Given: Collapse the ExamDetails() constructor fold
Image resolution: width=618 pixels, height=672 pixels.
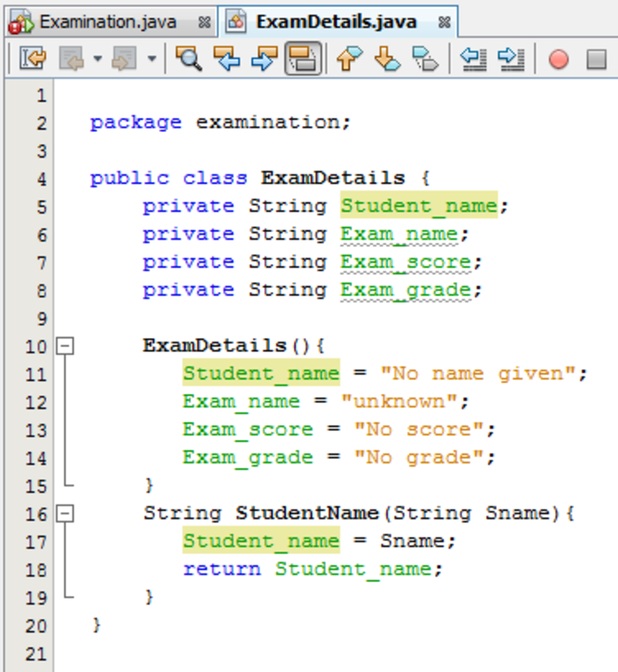Looking at the screenshot, I should pos(66,346).
